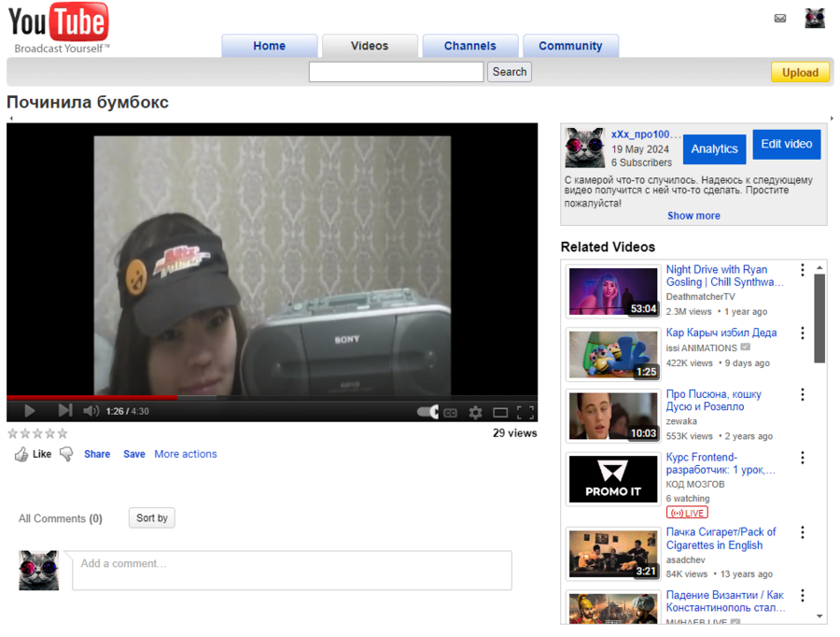This screenshot has width=840, height=637.
Task: Click the 29 views counter
Action: [515, 433]
